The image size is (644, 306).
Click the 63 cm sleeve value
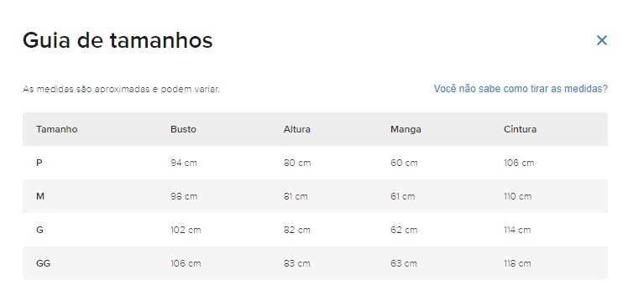(403, 263)
